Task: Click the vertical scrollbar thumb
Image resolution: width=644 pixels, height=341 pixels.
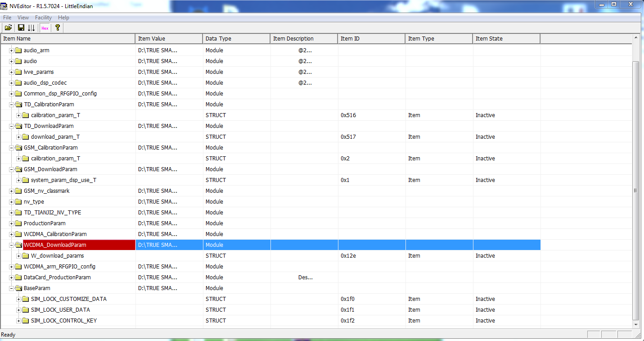Action: click(636, 190)
